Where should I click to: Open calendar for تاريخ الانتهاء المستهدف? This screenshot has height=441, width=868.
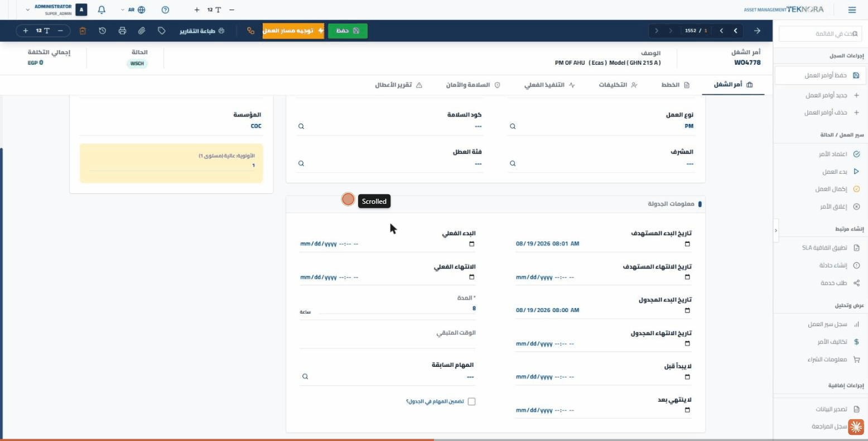(x=687, y=277)
